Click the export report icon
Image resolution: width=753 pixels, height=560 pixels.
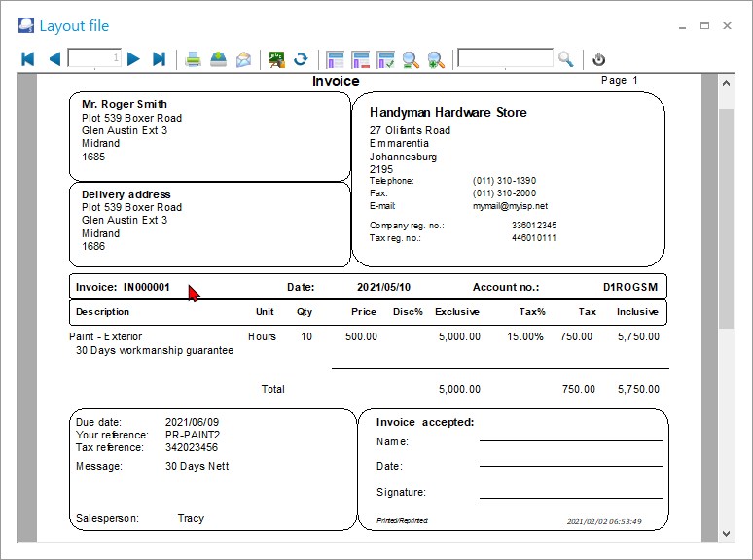point(219,59)
